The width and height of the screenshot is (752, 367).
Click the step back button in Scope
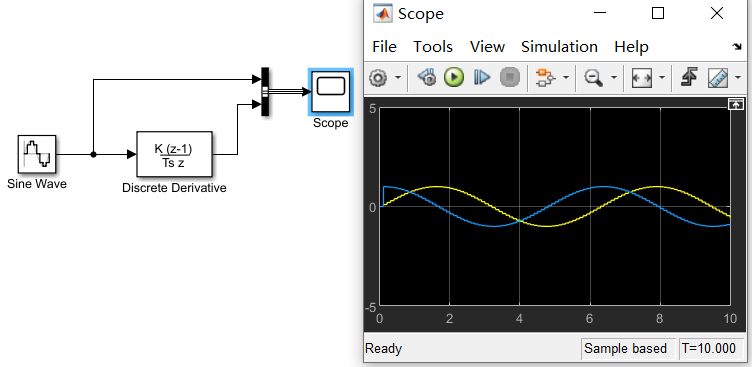426,77
